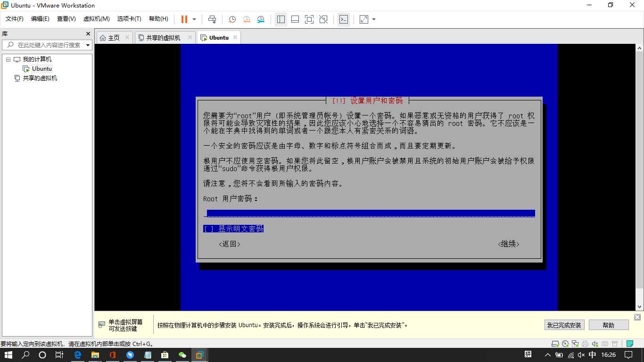Open Microsoft Edge from taskbar
Image resolution: width=644 pixels, height=362 pixels.
[78, 355]
